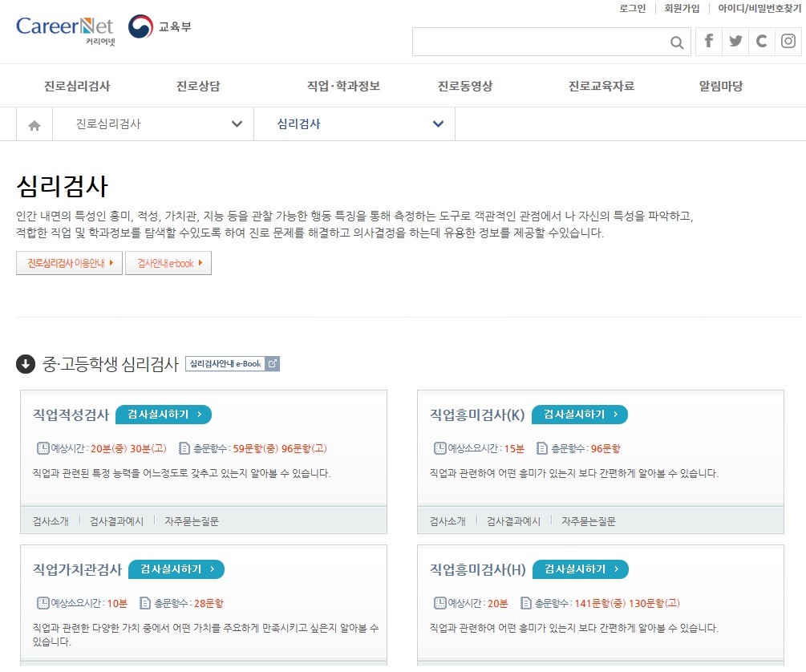Open the 진로교육자료 main menu
Screen dimensions: 806x672
point(601,86)
